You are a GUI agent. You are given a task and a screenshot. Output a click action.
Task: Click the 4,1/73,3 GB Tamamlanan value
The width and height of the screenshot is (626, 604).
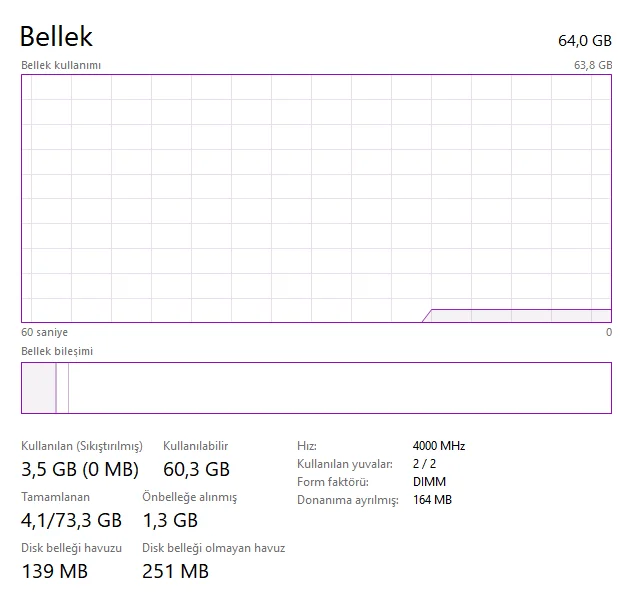(x=71, y=520)
